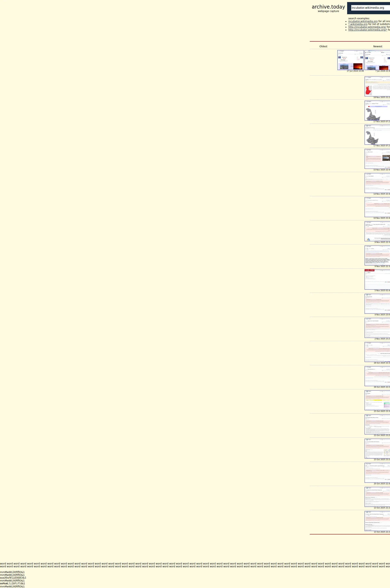Open the 4 Nov 2025 user page snapshot
This screenshot has height=588, width=390.
tap(377, 304)
